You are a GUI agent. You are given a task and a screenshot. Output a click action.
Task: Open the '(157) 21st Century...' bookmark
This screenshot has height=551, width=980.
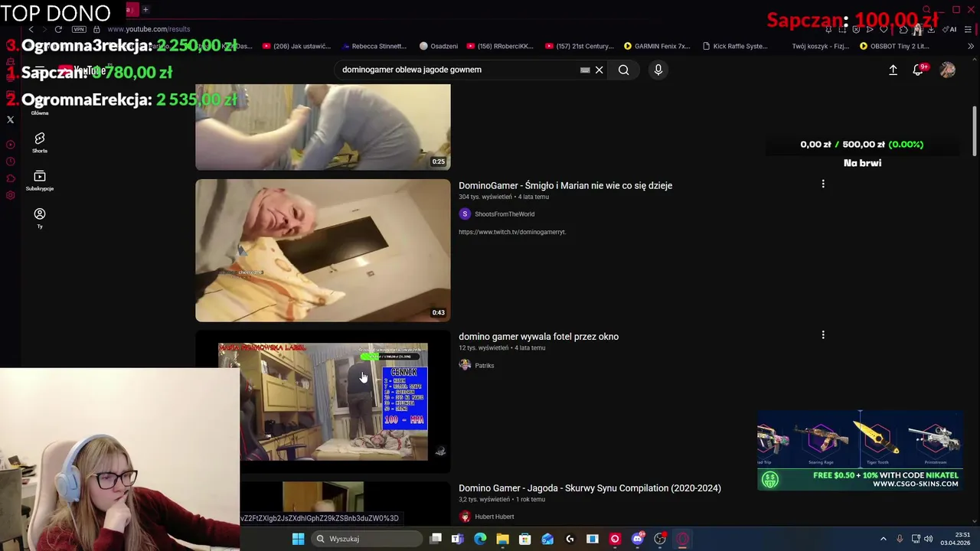coord(580,46)
